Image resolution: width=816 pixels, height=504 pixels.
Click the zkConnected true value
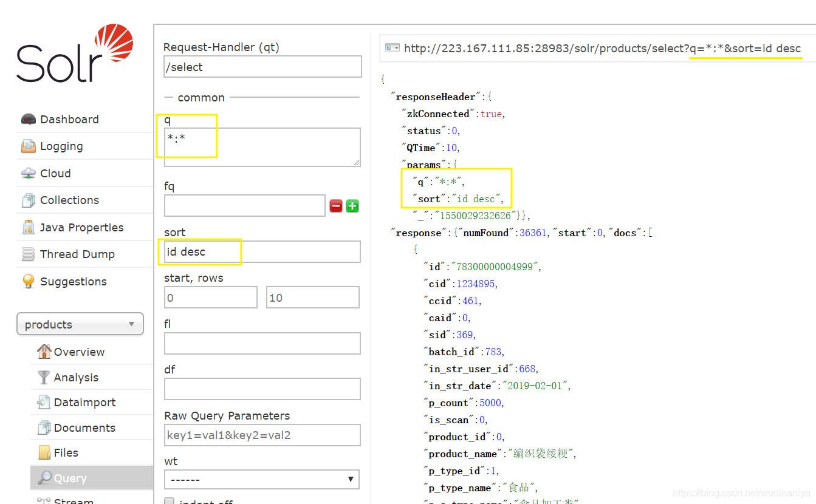[x=491, y=114]
